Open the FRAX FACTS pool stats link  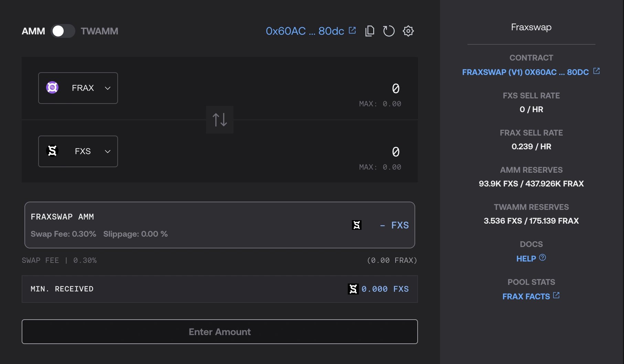click(526, 297)
